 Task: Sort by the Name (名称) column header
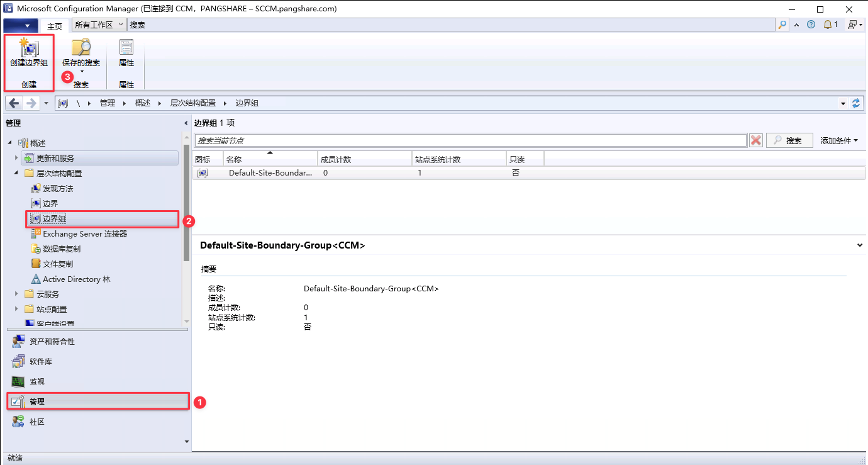coord(270,159)
